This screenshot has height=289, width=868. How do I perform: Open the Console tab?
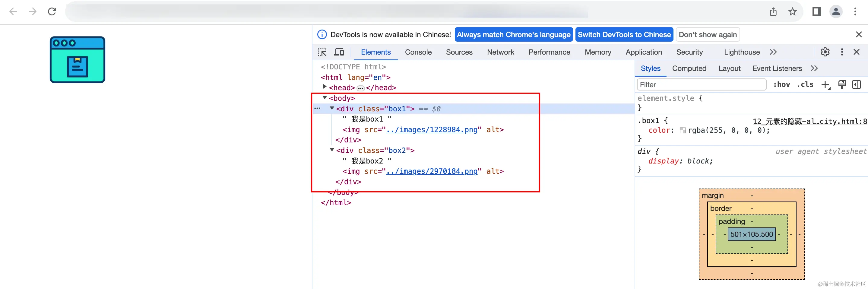(x=418, y=52)
